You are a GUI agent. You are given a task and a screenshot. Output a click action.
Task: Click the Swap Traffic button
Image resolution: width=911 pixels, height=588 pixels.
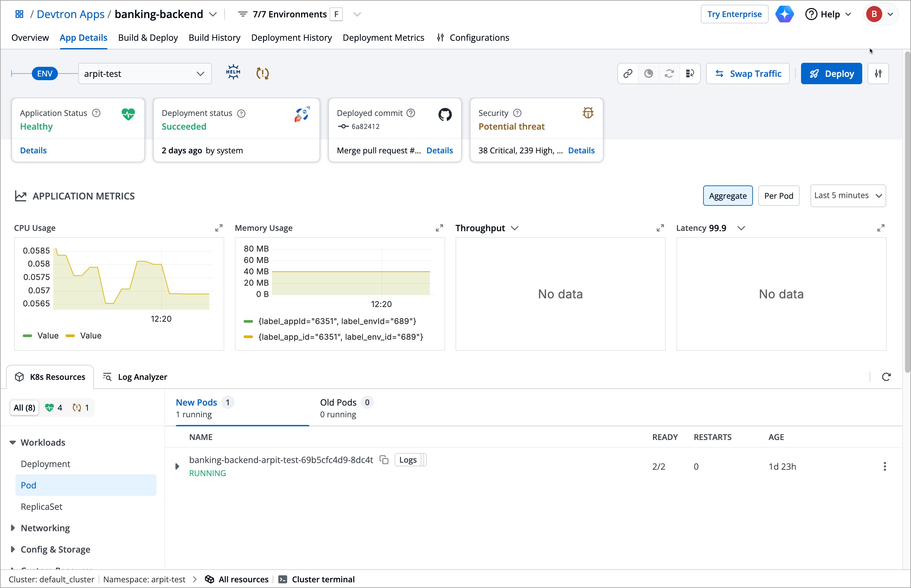coord(748,73)
